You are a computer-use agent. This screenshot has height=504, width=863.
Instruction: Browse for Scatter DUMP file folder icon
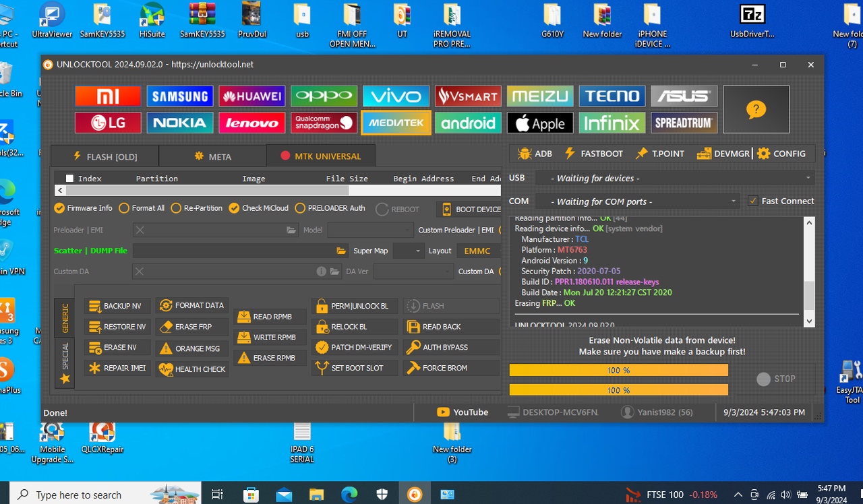click(x=342, y=251)
